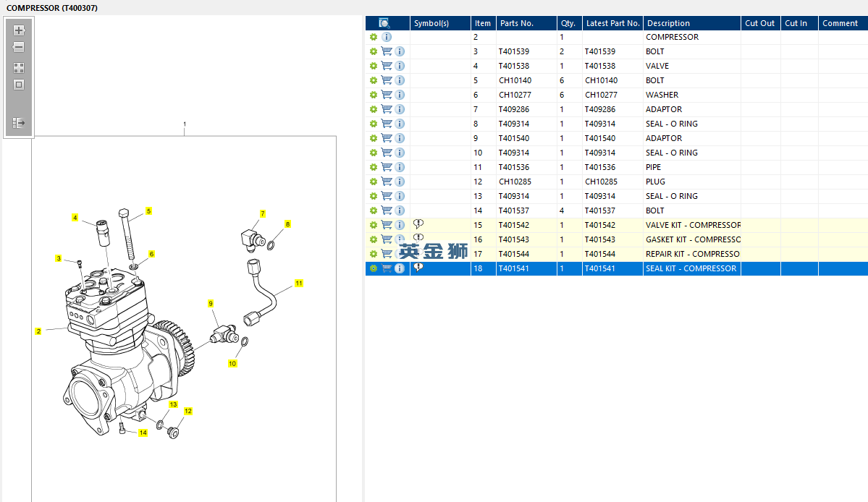Add WASHER CH10277 to cart

click(387, 95)
